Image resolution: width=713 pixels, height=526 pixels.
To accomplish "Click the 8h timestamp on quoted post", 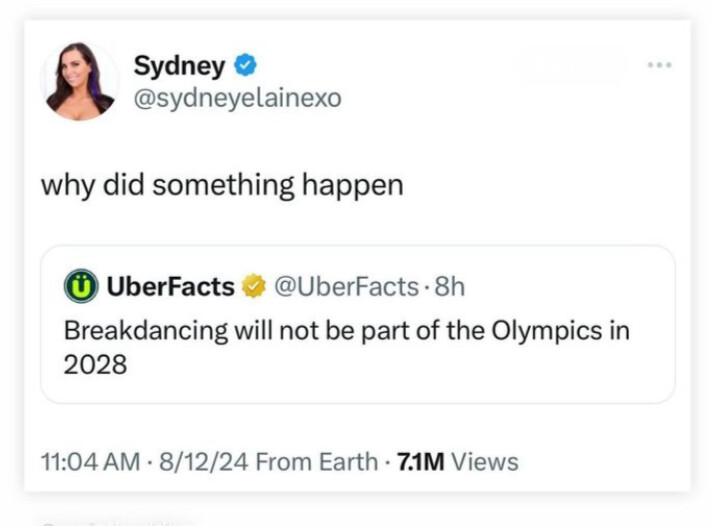I will pyautogui.click(x=450, y=287).
